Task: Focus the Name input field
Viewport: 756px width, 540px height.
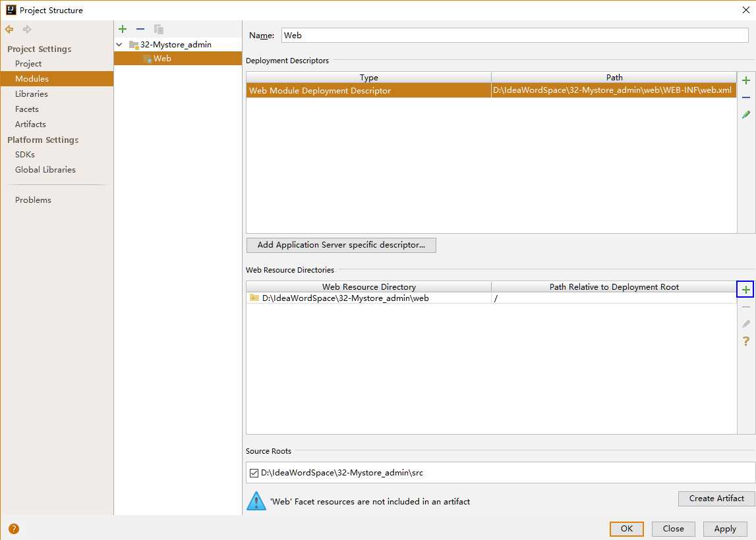Action: [x=515, y=35]
